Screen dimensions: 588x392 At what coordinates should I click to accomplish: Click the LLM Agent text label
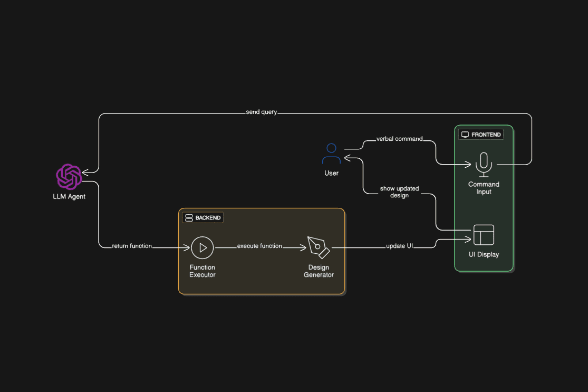pyautogui.click(x=69, y=196)
